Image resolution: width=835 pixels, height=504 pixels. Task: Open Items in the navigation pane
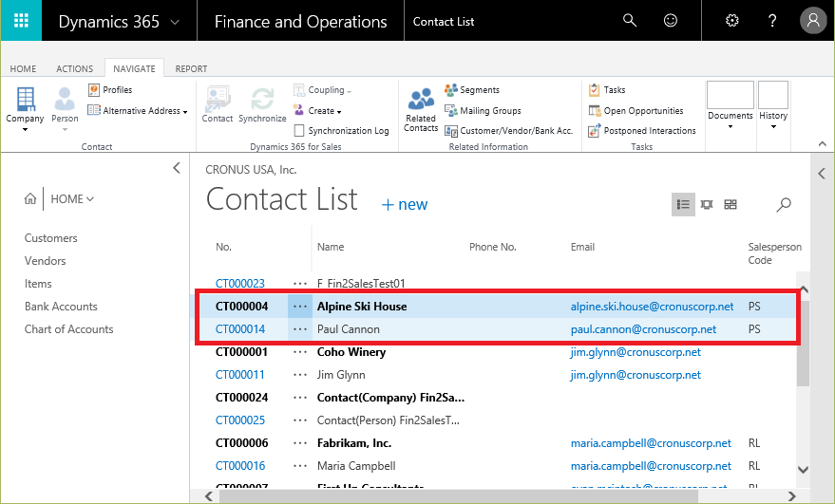[38, 284]
